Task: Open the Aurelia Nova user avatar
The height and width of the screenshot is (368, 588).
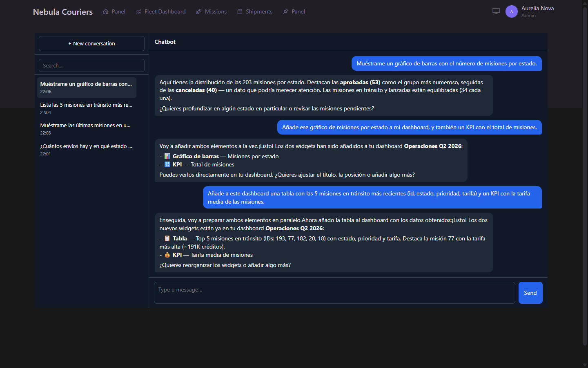Action: [x=512, y=11]
